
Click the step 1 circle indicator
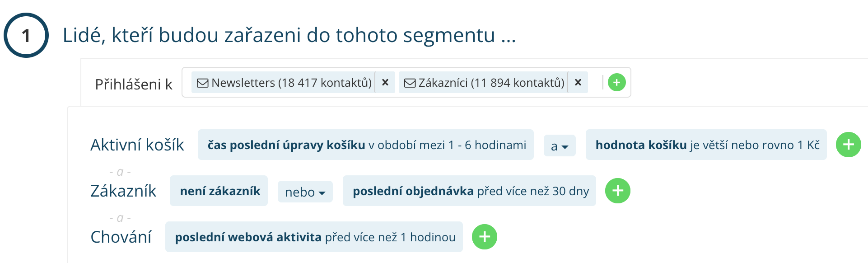click(x=26, y=35)
